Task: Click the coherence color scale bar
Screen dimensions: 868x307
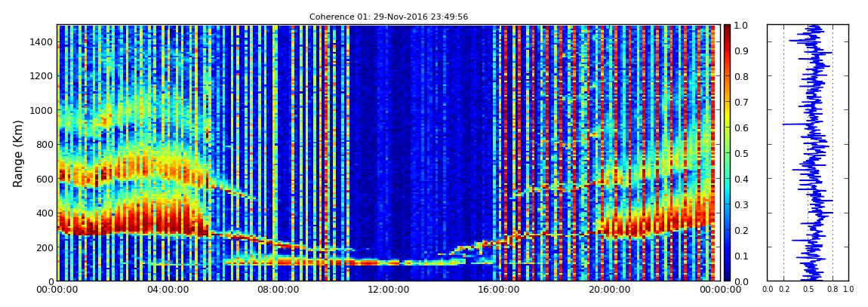Action: (727, 152)
